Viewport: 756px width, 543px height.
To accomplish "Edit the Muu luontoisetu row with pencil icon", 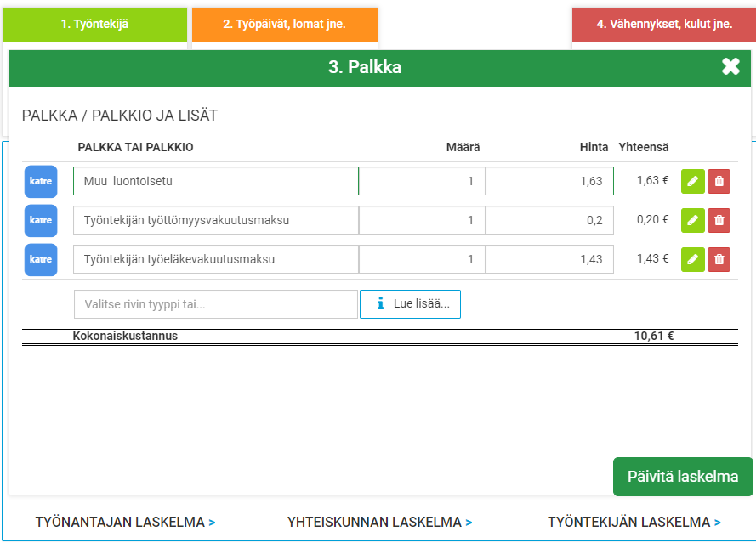I will coord(692,181).
